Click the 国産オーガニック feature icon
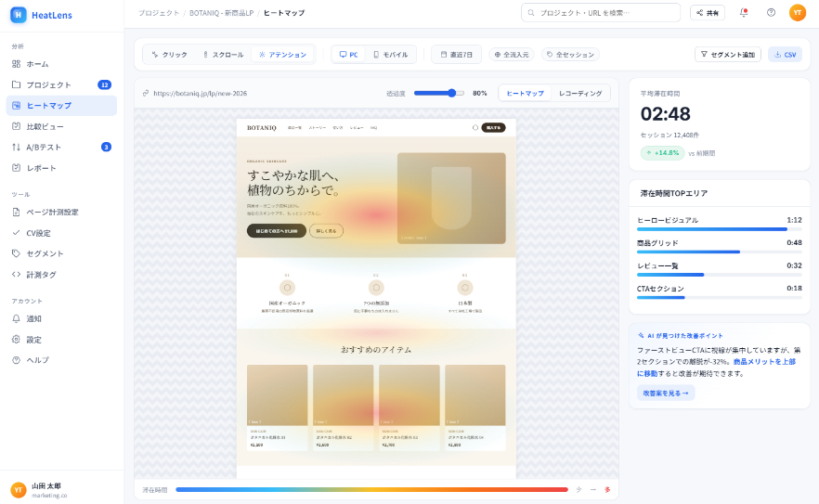 (x=287, y=287)
